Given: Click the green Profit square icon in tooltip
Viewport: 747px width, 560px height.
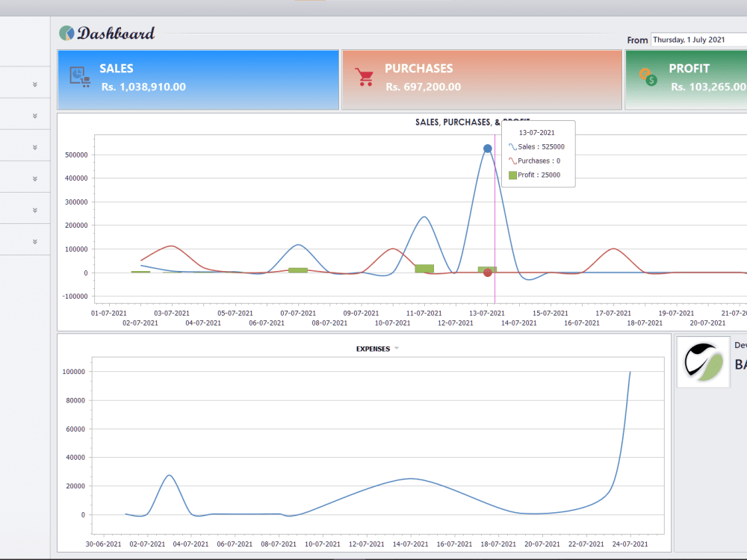Looking at the screenshot, I should point(512,174).
